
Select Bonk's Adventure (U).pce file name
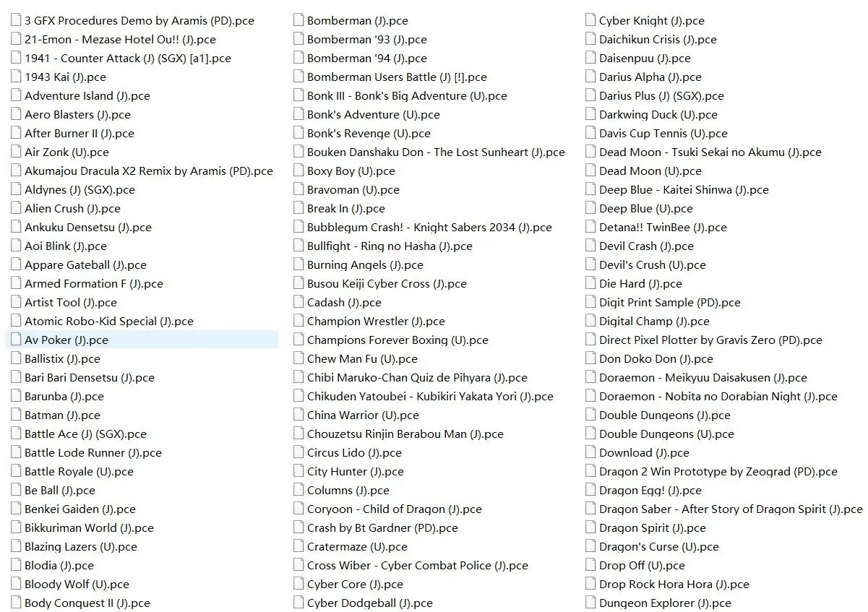pos(373,114)
